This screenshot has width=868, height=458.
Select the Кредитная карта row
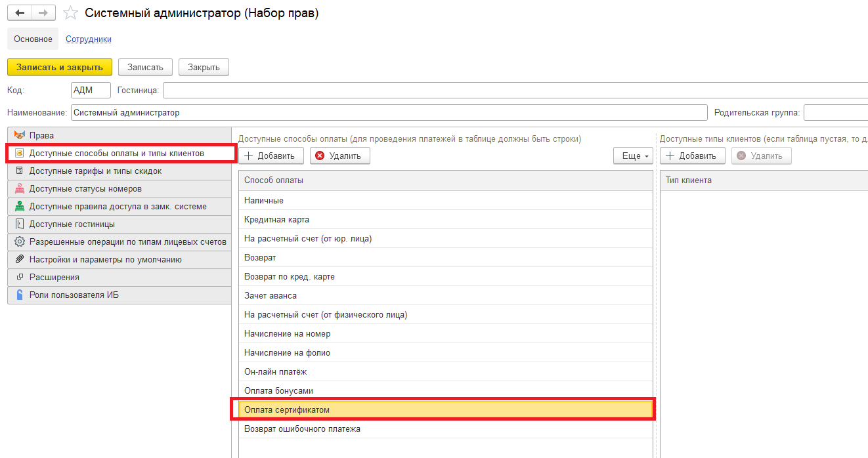446,219
